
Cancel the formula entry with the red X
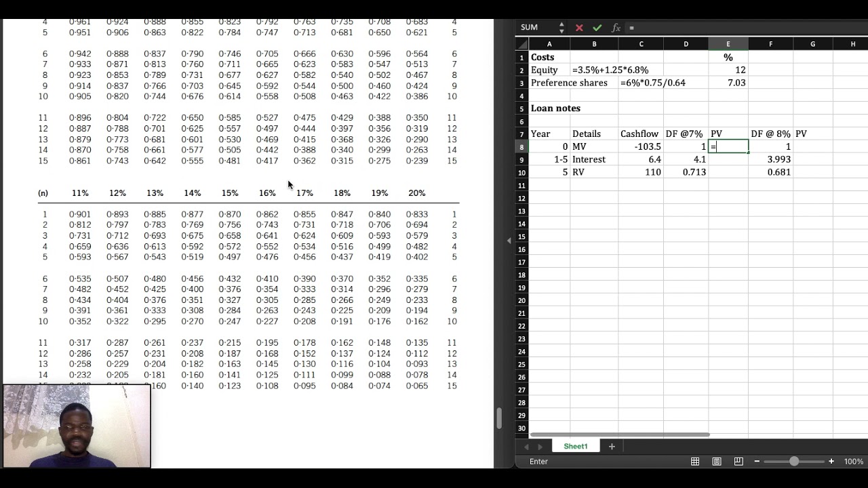point(579,28)
